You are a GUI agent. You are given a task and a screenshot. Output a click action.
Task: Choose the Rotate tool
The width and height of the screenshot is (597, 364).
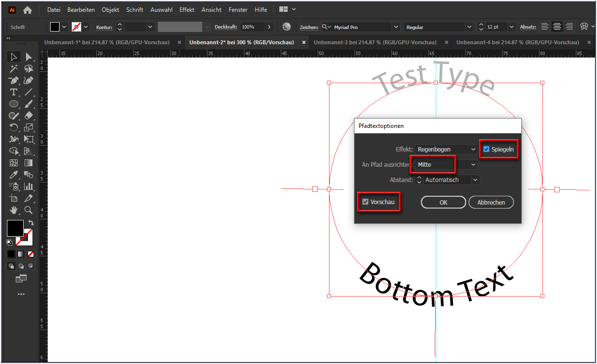point(14,127)
